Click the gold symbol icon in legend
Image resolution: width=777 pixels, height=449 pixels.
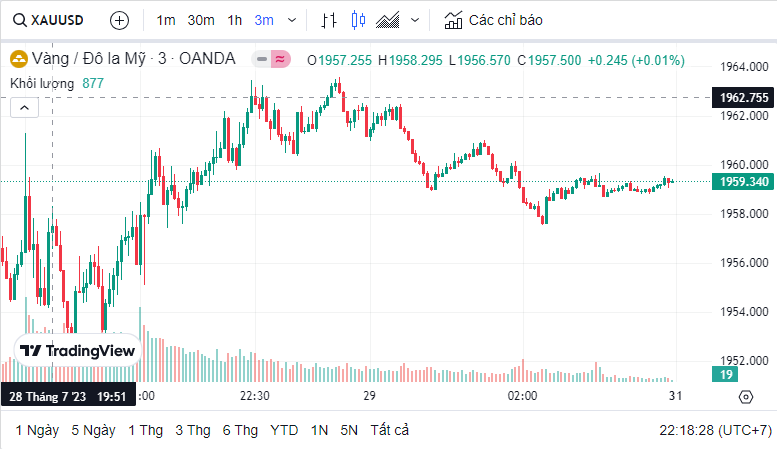pos(18,59)
